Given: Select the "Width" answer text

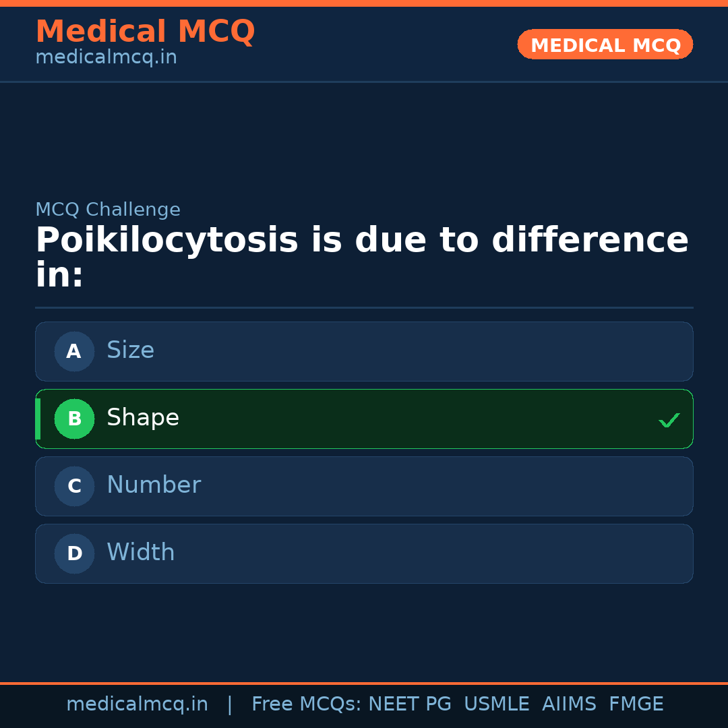Looking at the screenshot, I should tap(140, 553).
